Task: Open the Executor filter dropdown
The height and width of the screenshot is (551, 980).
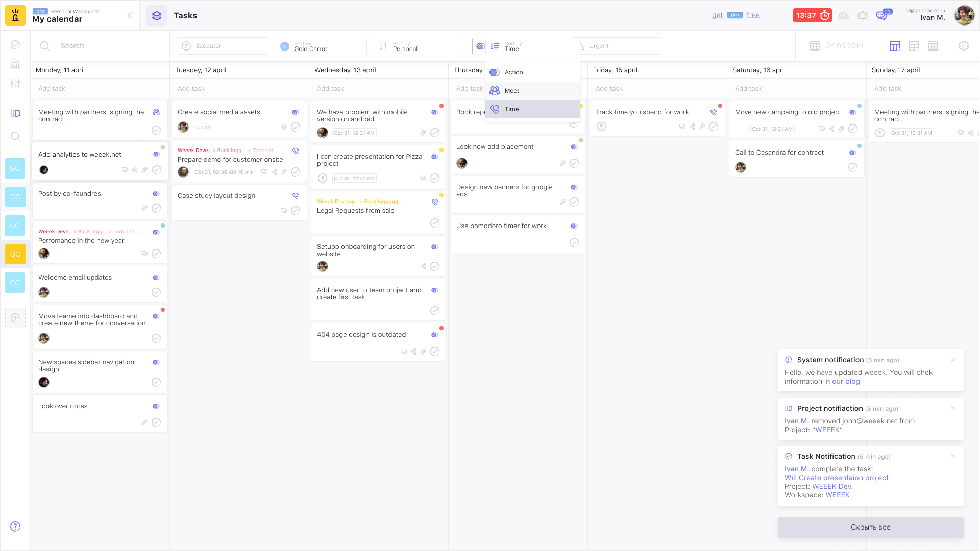Action: (x=223, y=46)
